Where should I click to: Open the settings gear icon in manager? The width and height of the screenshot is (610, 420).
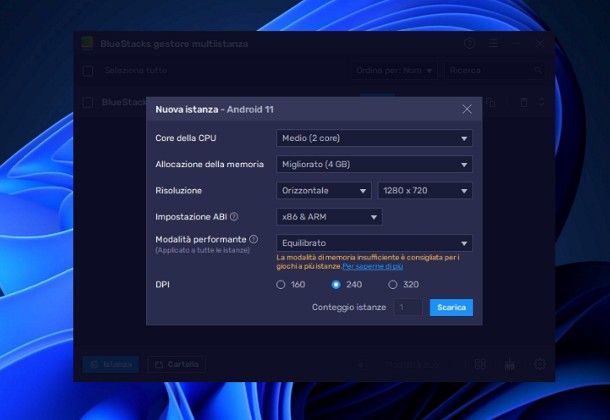540,364
